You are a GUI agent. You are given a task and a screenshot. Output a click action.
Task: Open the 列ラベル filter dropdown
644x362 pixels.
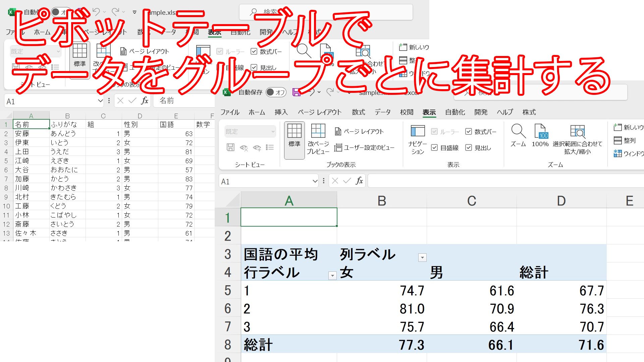click(422, 257)
